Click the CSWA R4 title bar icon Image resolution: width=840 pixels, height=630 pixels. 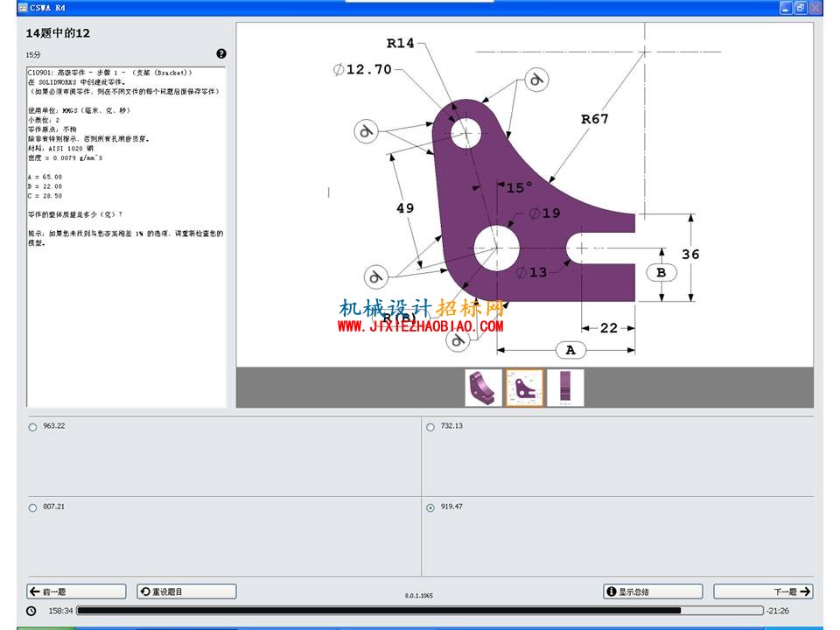(23, 8)
